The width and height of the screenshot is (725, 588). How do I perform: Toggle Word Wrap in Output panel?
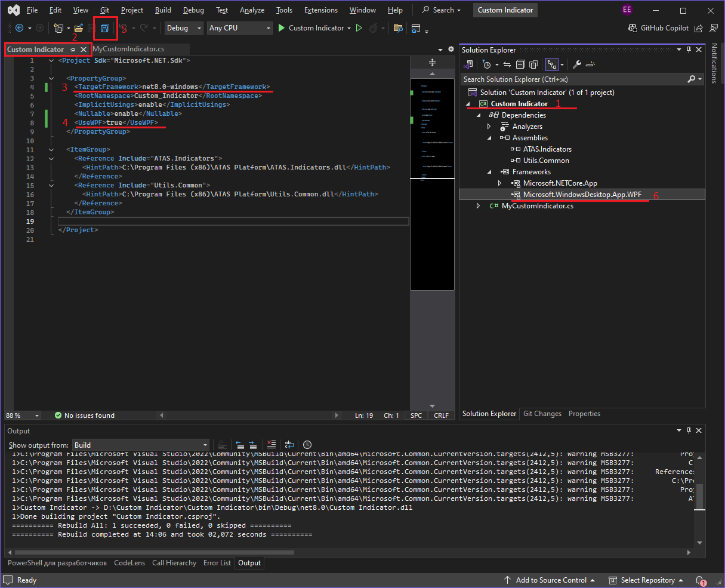pyautogui.click(x=289, y=445)
